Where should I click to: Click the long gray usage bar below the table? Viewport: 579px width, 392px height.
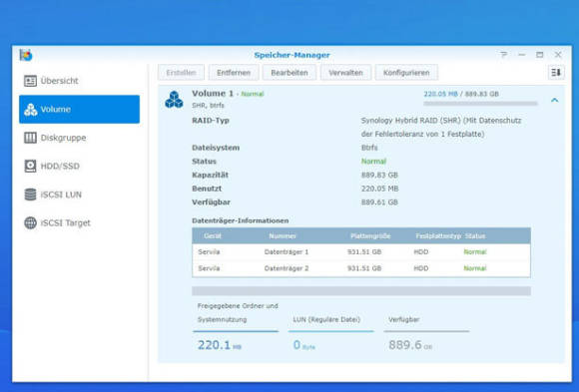(x=361, y=291)
